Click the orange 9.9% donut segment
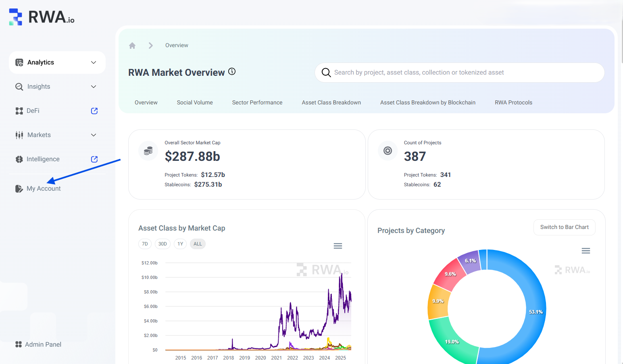The height and width of the screenshot is (364, 623). [x=438, y=301]
